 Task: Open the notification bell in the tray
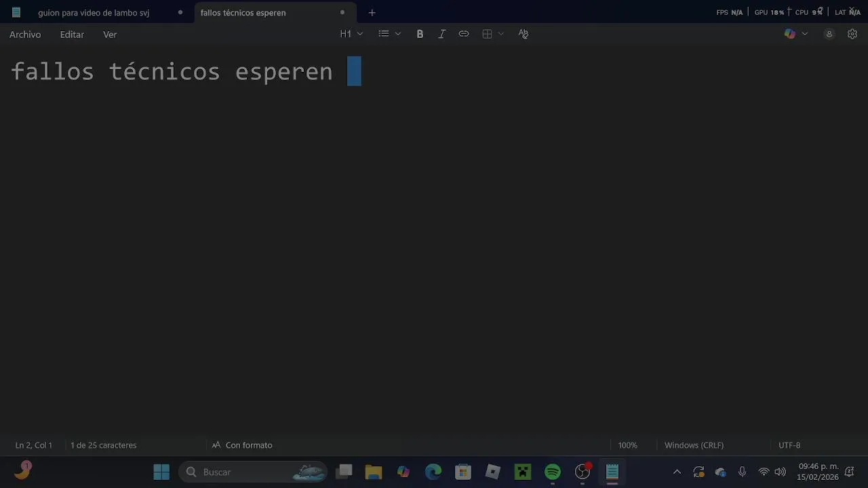(x=849, y=472)
